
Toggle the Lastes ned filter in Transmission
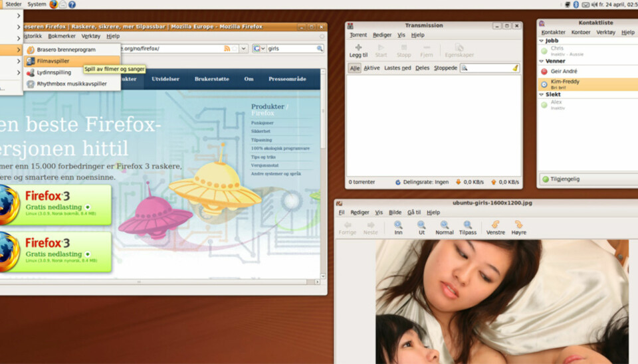[x=397, y=68]
